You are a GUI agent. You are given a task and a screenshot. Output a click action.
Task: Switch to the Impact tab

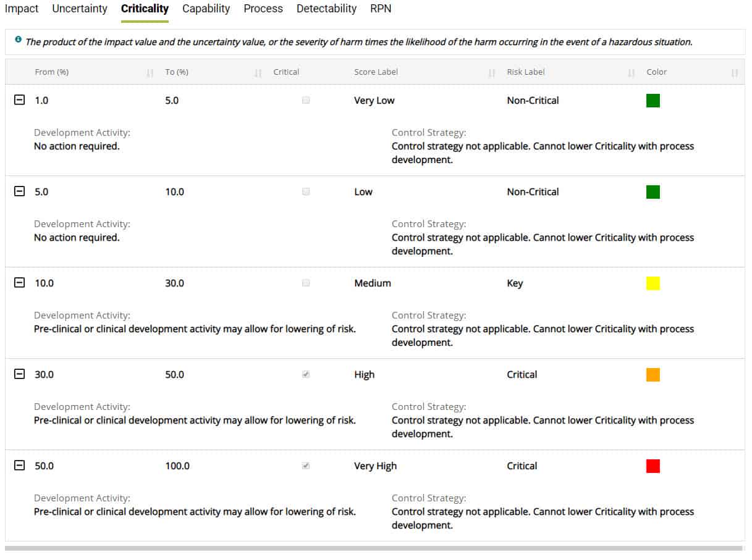click(21, 9)
